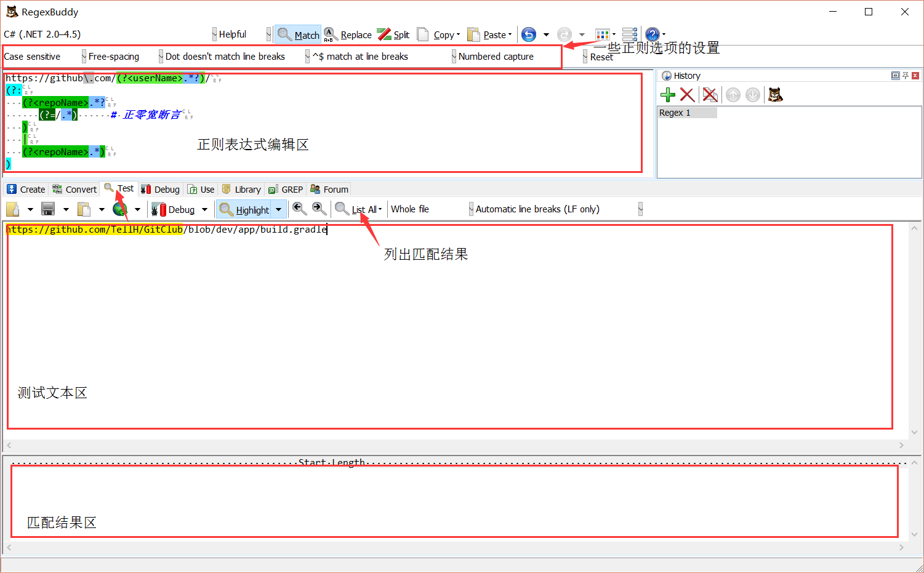924x573 pixels.
Task: Open the save icon dropdown arrow
Action: pos(66,210)
